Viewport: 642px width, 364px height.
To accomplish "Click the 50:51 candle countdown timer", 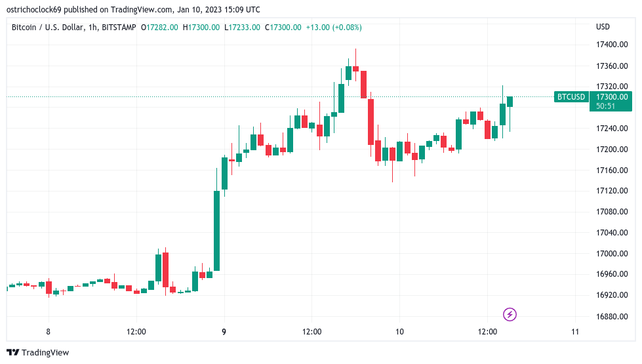I will tap(605, 106).
